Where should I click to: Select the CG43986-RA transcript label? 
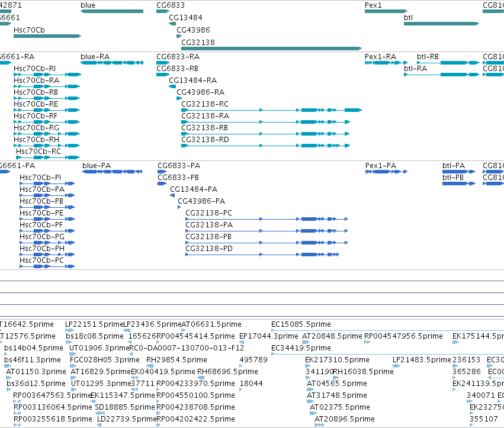[x=201, y=92]
